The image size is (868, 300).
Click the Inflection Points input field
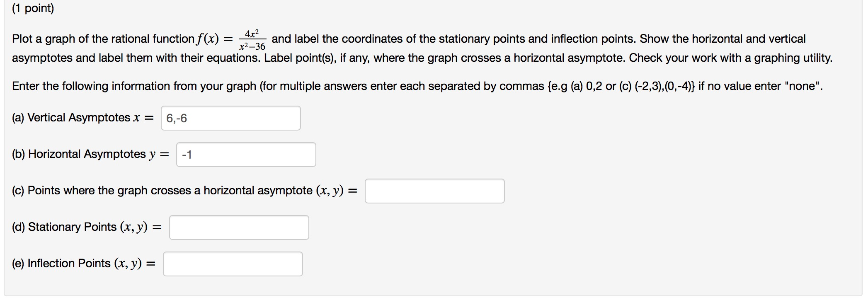click(x=233, y=263)
